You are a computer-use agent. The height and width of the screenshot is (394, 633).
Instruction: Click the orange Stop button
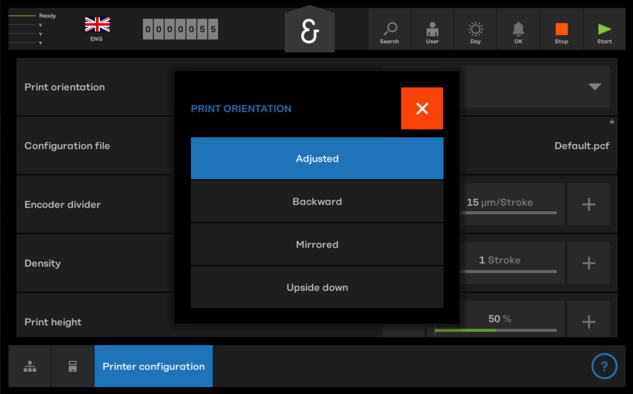pos(561,29)
